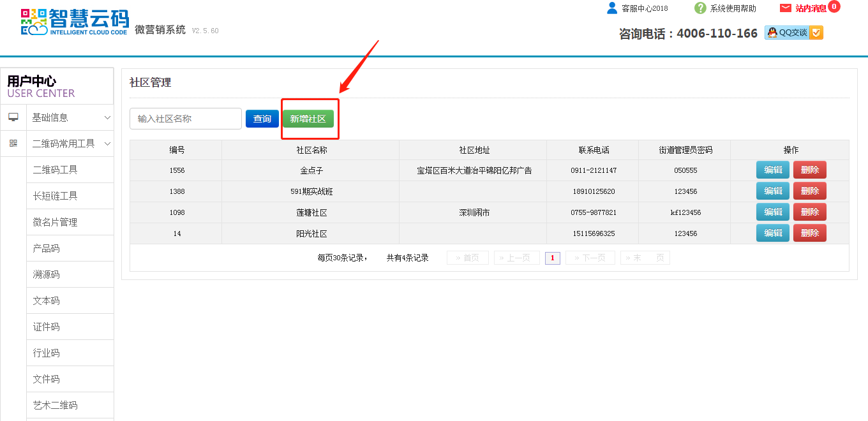Screen dimensions: 868x421
Task: Open the 微名片管理 sidebar item
Action: 55,222
